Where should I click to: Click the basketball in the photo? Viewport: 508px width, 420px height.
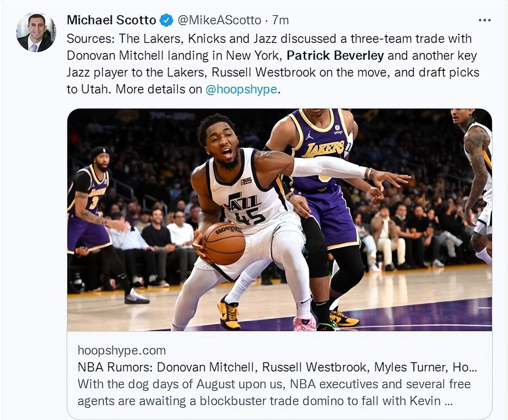[223, 243]
